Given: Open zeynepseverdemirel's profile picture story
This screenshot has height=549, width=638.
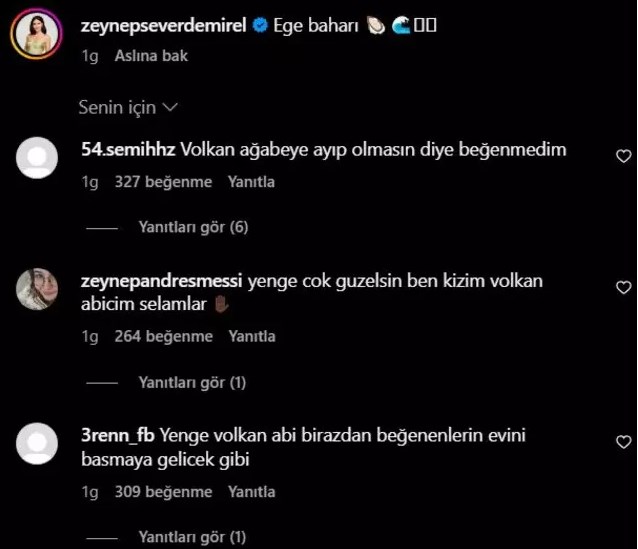Looking at the screenshot, I should click(37, 33).
